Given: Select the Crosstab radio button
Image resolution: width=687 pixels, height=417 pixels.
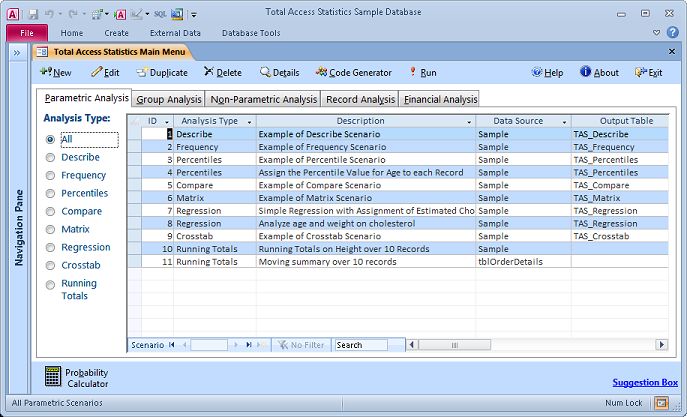Looking at the screenshot, I should pos(50,265).
